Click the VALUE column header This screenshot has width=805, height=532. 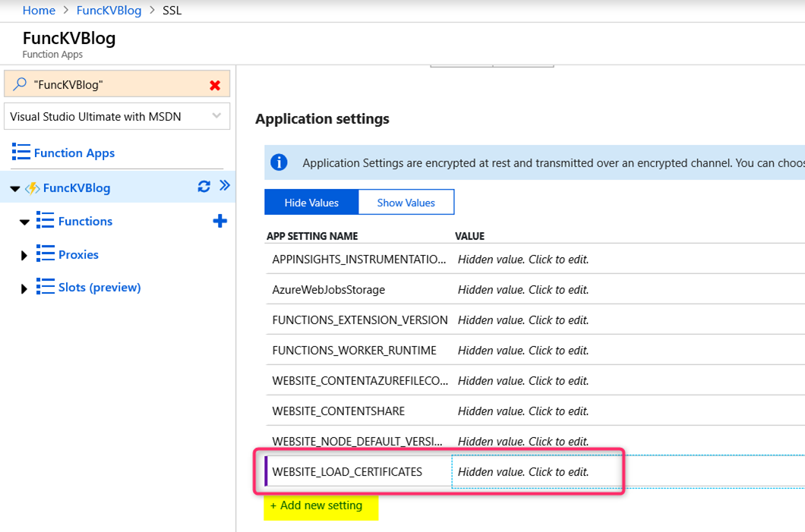[x=470, y=236]
